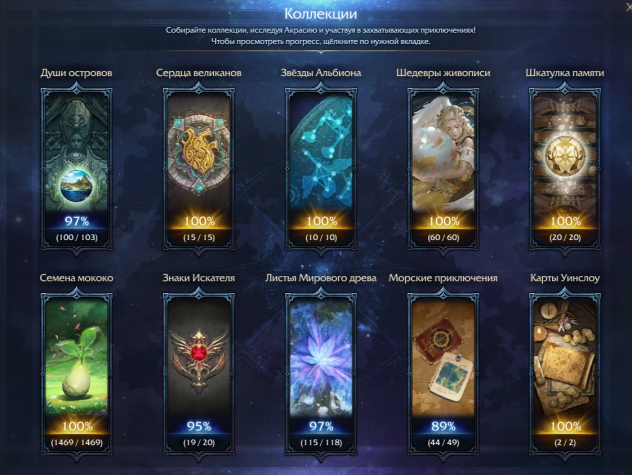The height and width of the screenshot is (475, 632).
Task: Click the Морские приключения heading
Action: (443, 278)
